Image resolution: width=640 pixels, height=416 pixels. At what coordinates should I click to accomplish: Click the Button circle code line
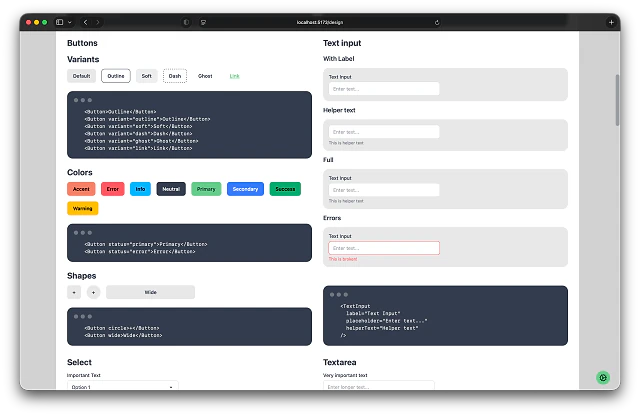click(122, 328)
